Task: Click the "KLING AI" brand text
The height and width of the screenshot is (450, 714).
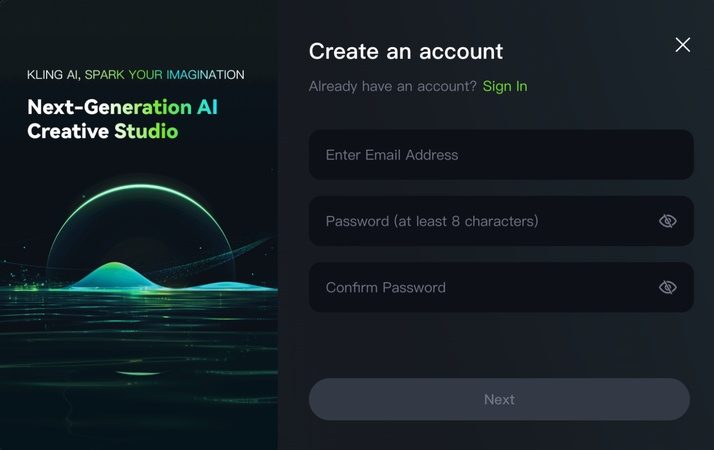Action: pyautogui.click(x=52, y=75)
